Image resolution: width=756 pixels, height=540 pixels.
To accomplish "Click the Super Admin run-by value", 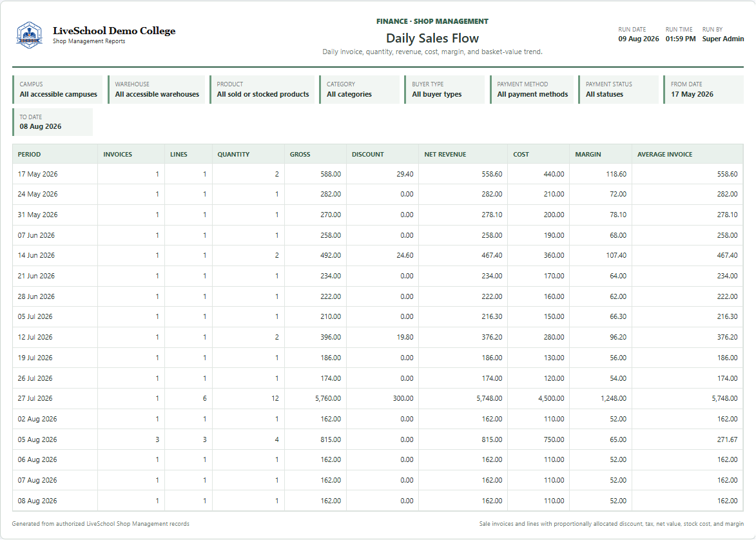I will pos(722,39).
